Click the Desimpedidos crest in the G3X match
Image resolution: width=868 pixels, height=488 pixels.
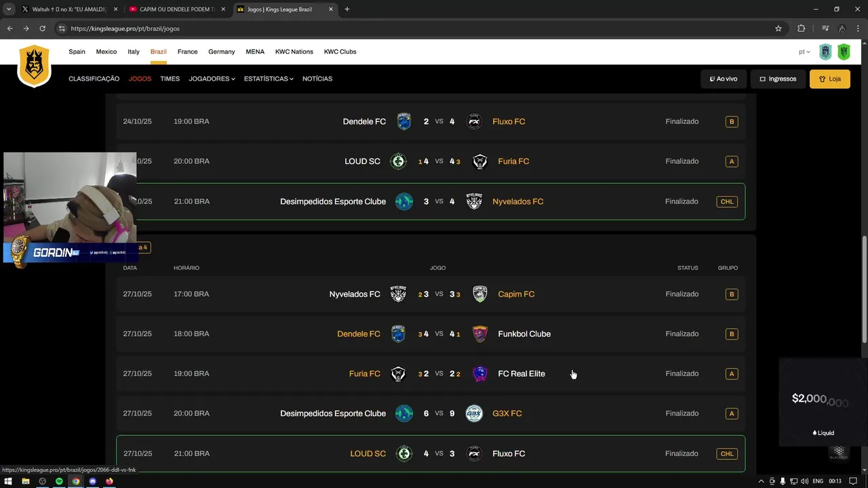404,413
